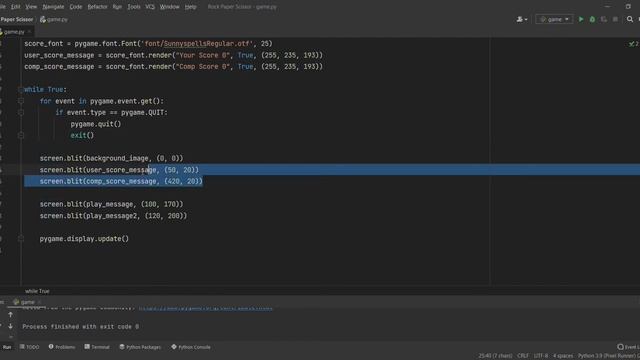Open the Code menu

76,7
